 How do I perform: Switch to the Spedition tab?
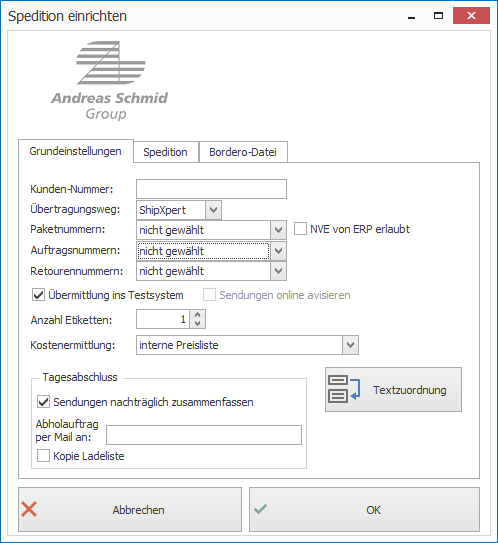click(166, 152)
